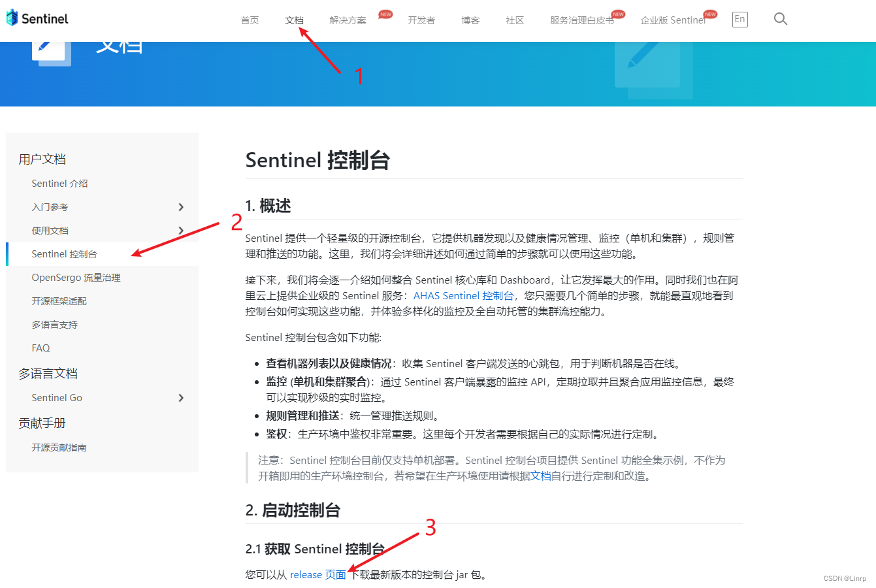Click the 多语言文档 sidebar heading
This screenshot has height=588, width=876.
click(x=48, y=374)
